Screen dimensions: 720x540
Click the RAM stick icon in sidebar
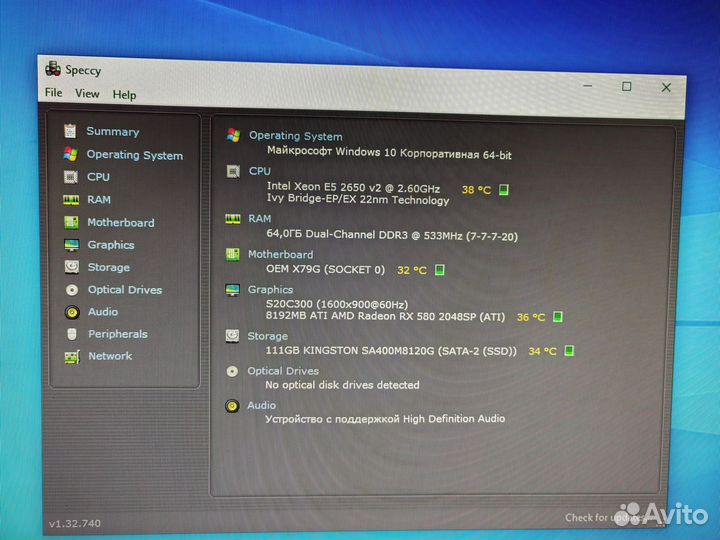coord(71,200)
